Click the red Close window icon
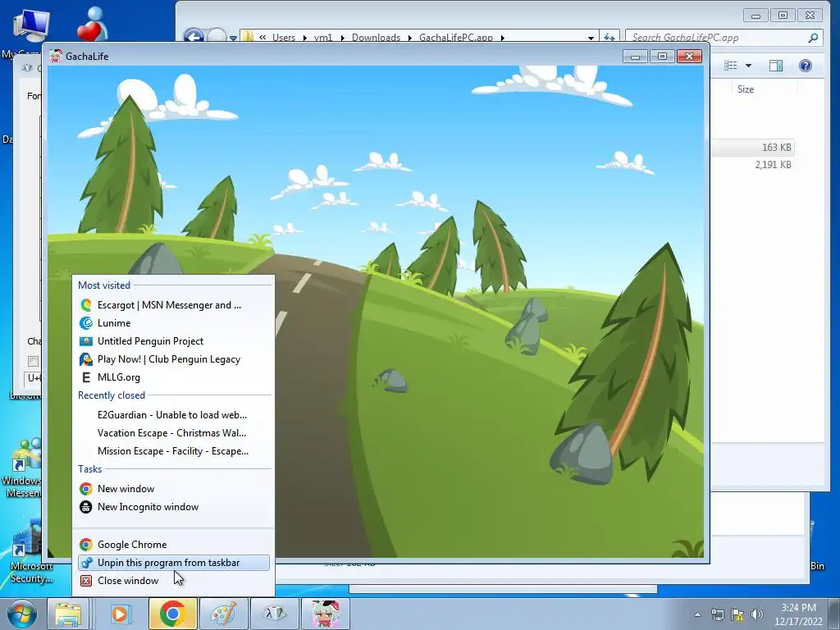The width and height of the screenshot is (840, 630). 85,581
